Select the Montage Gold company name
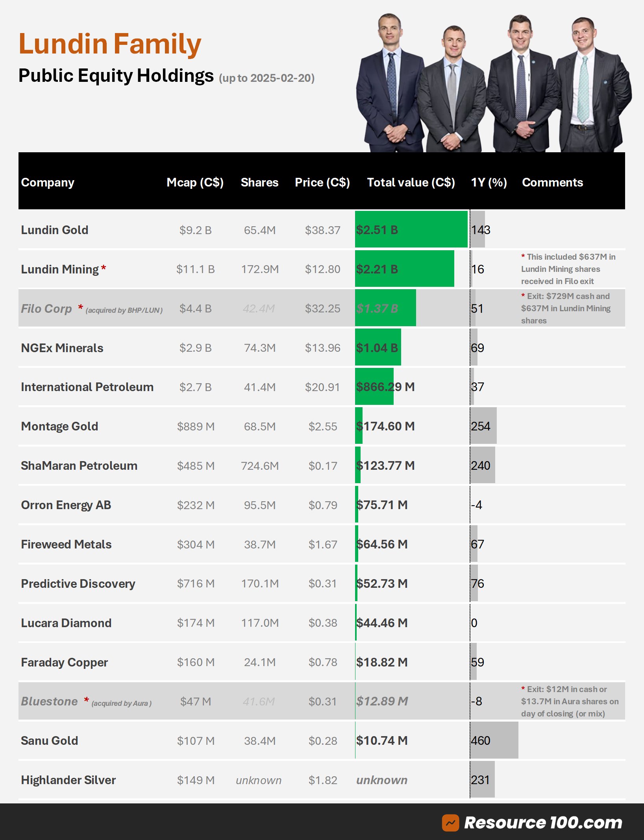This screenshot has width=644, height=840. [x=59, y=426]
